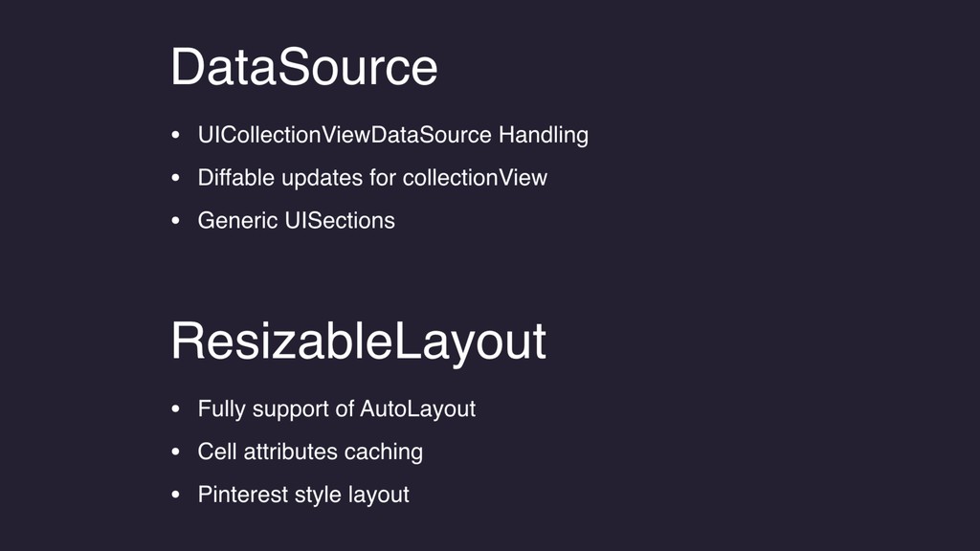Click the word UISections
The height and width of the screenshot is (551, 980).
click(340, 221)
